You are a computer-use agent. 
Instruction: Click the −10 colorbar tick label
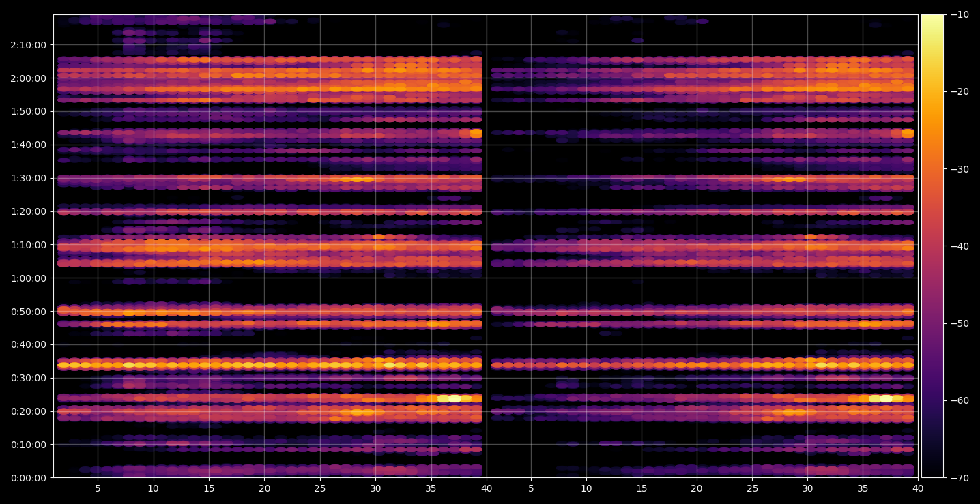(958, 14)
